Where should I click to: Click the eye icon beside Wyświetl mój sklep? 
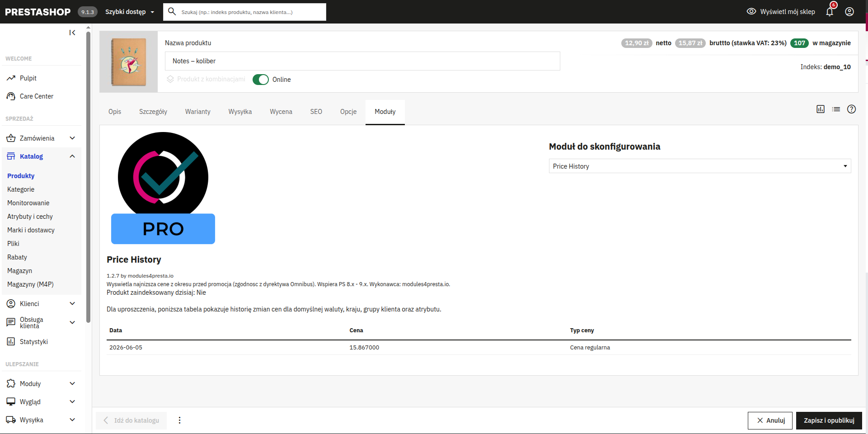[x=751, y=11]
